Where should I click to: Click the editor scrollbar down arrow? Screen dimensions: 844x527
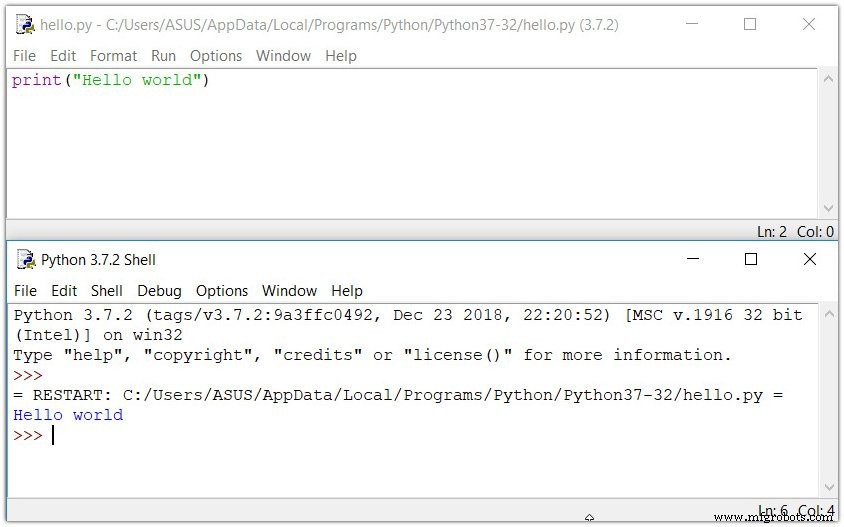[x=828, y=208]
